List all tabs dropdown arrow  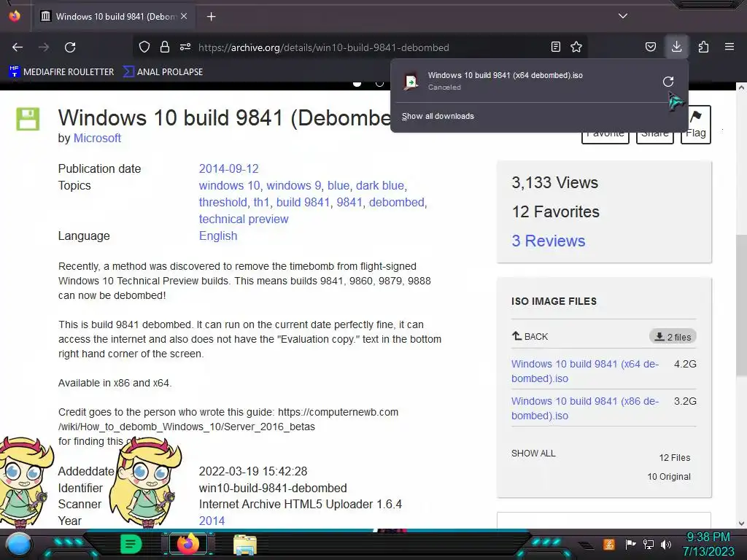(x=623, y=16)
